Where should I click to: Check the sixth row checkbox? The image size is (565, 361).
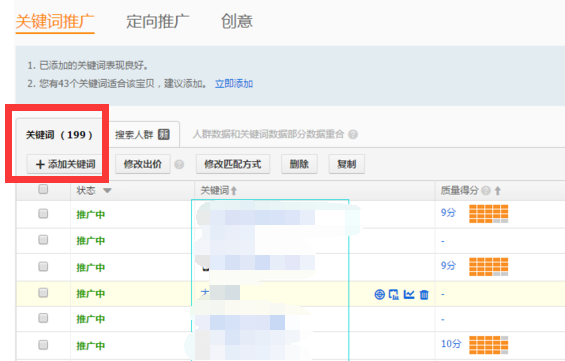pyautogui.click(x=43, y=345)
